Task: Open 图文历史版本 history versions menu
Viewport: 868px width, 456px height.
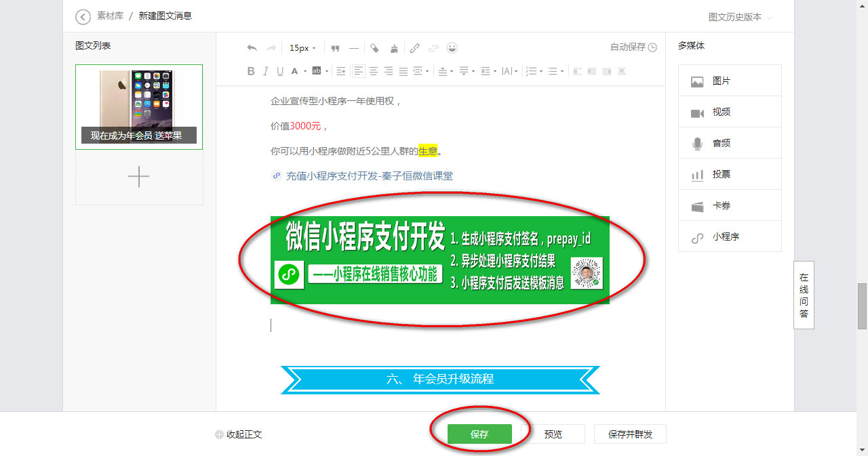Action: [x=741, y=17]
